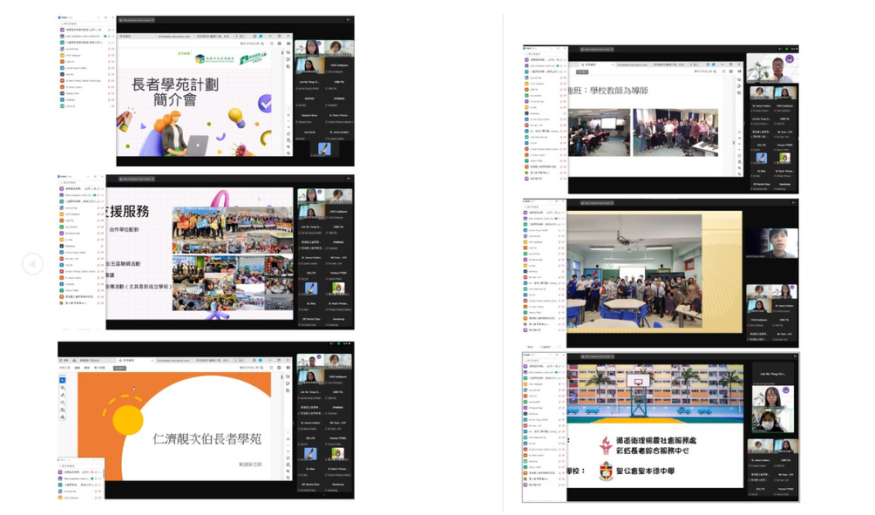
Task: Click the floating participant list under the orange slide
Action: click(80, 476)
